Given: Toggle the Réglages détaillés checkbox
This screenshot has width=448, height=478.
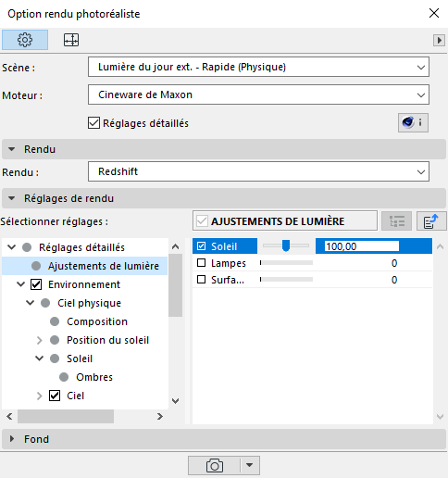Looking at the screenshot, I should [93, 123].
